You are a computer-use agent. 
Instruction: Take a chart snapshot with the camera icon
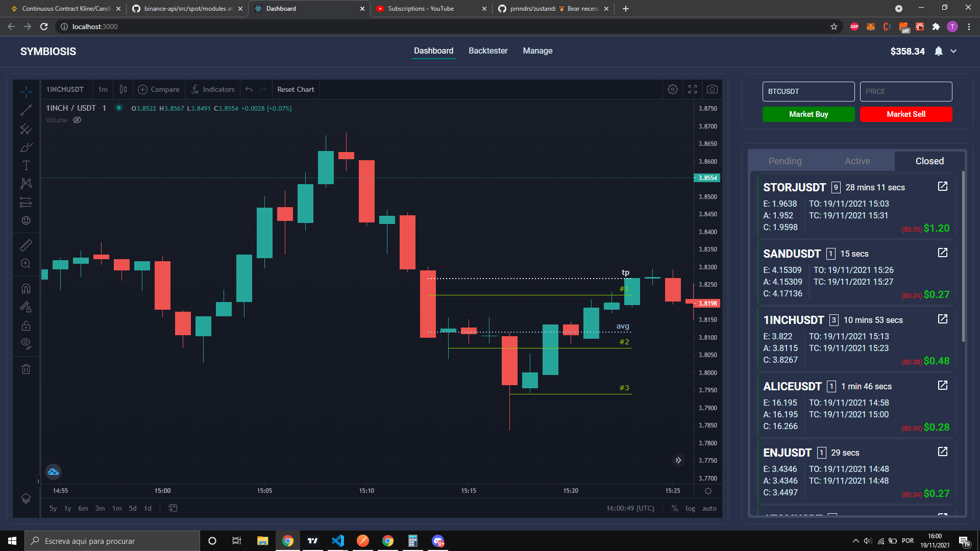(x=712, y=89)
